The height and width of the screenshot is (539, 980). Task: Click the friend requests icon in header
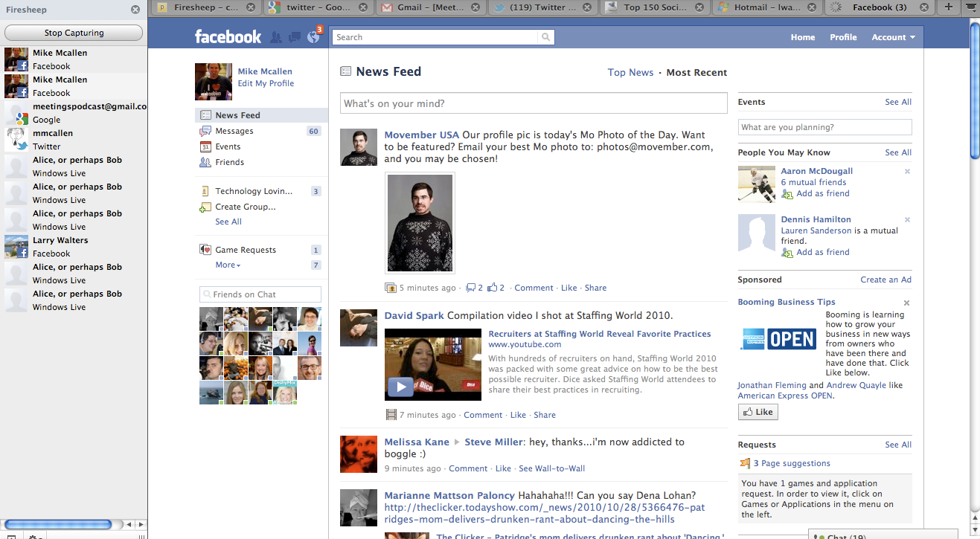coord(276,37)
